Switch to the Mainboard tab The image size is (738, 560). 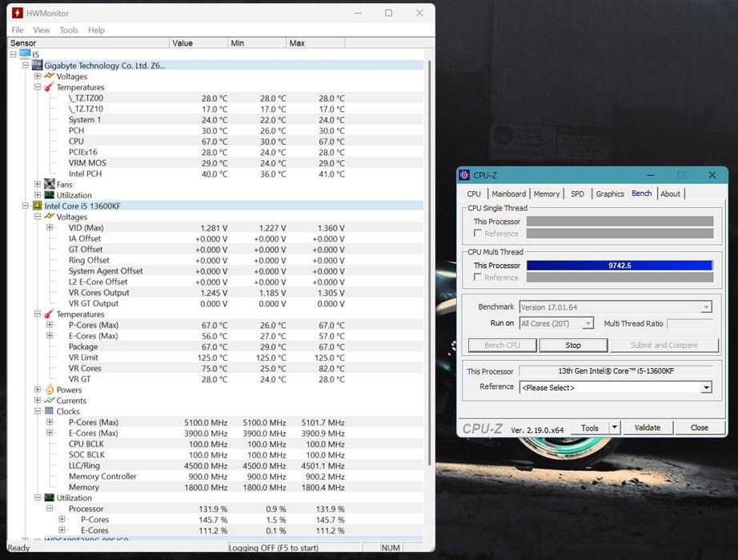[509, 194]
